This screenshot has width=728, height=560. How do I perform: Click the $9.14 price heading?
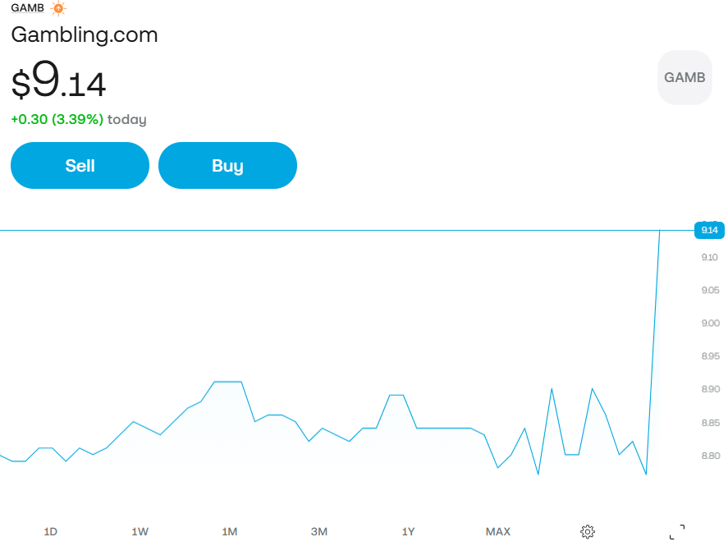(59, 82)
